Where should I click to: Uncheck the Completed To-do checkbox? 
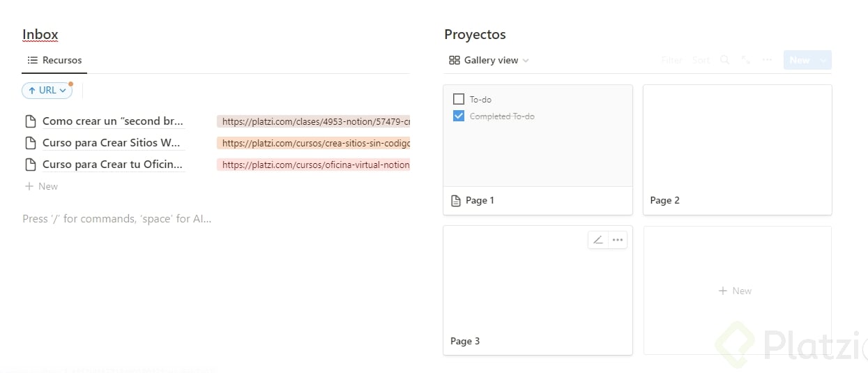click(x=459, y=116)
